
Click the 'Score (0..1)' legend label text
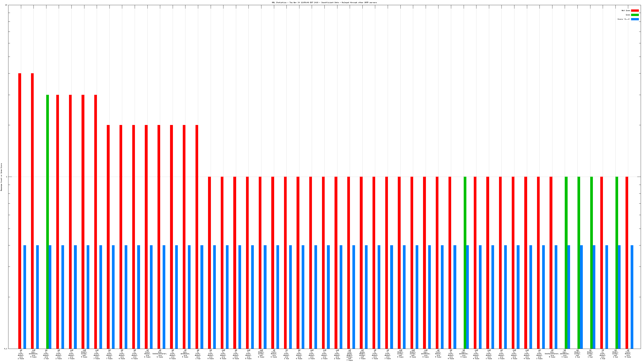coord(623,19)
